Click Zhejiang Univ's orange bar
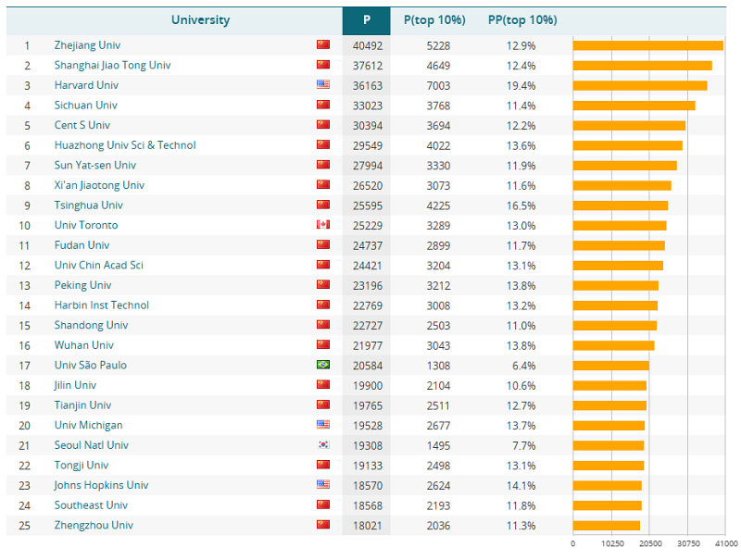Image resolution: width=741 pixels, height=560 pixels. [647, 44]
